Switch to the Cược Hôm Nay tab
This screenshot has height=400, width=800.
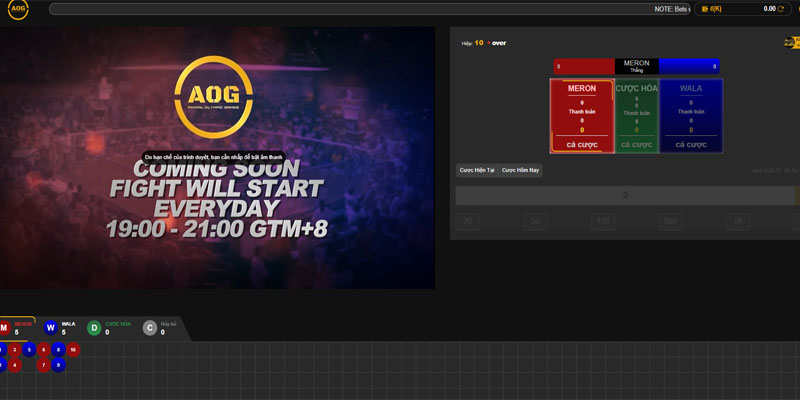pyautogui.click(x=520, y=170)
